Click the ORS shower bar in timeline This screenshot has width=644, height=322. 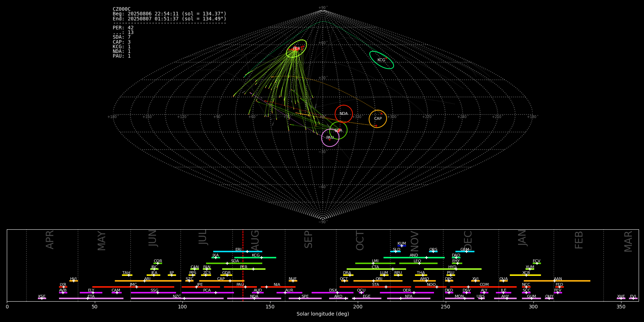[433, 252]
